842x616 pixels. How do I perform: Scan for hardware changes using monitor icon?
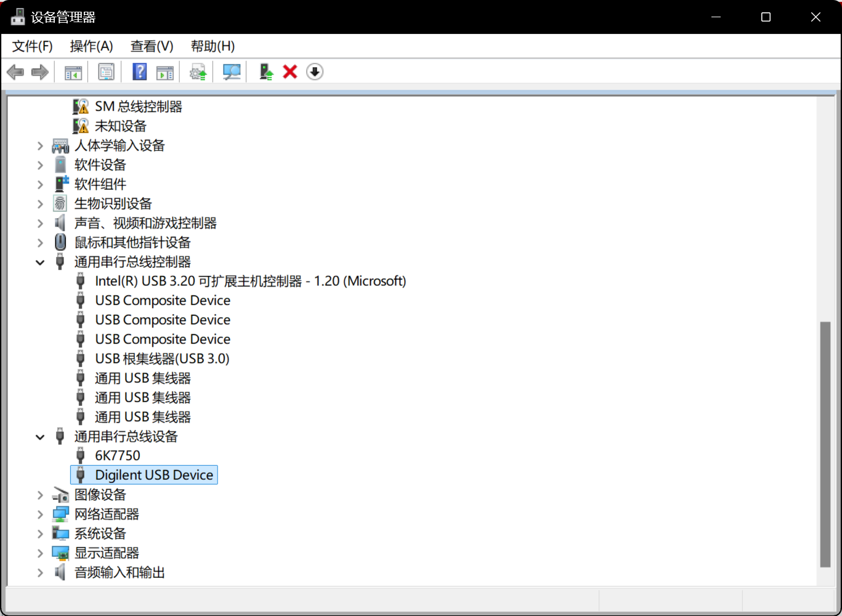(x=232, y=72)
